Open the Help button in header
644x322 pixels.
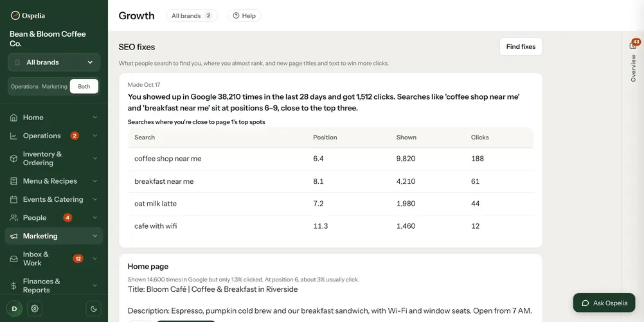pos(244,16)
